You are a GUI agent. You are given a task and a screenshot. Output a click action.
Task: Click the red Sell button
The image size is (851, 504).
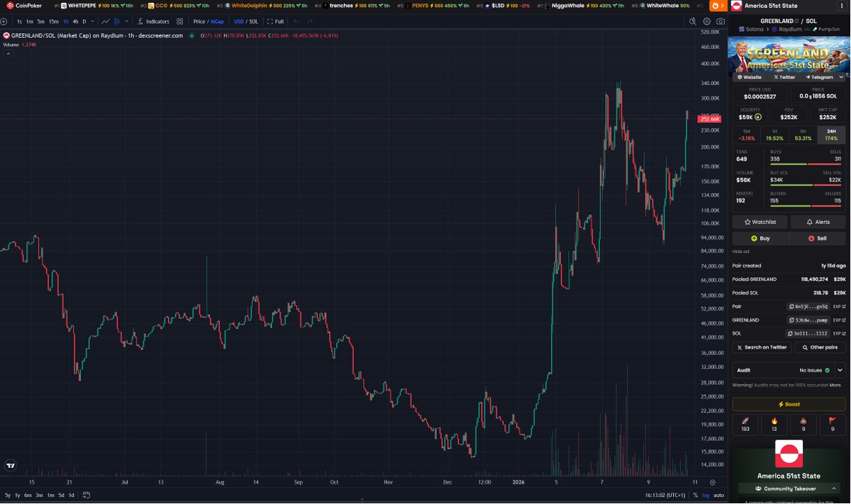click(x=818, y=238)
